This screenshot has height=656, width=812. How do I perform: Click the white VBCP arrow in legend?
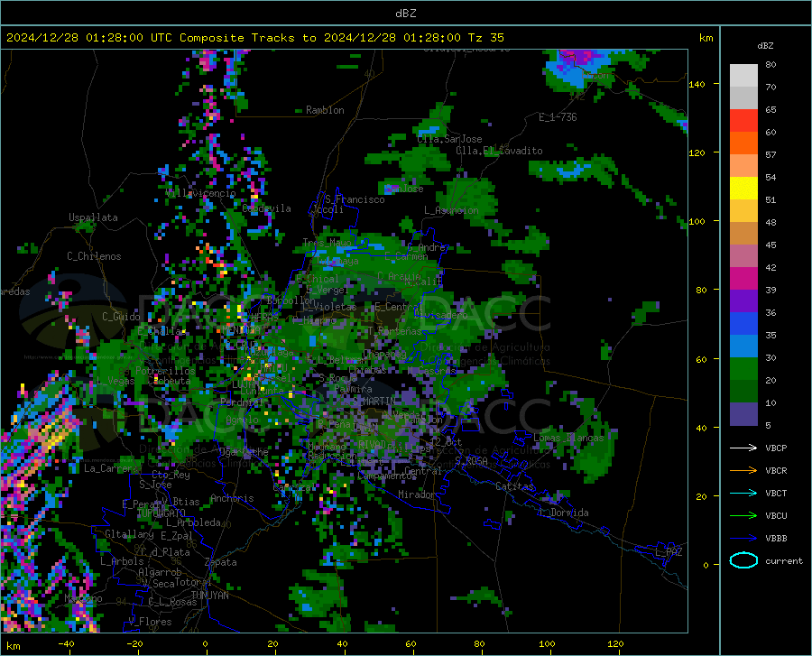(743, 448)
